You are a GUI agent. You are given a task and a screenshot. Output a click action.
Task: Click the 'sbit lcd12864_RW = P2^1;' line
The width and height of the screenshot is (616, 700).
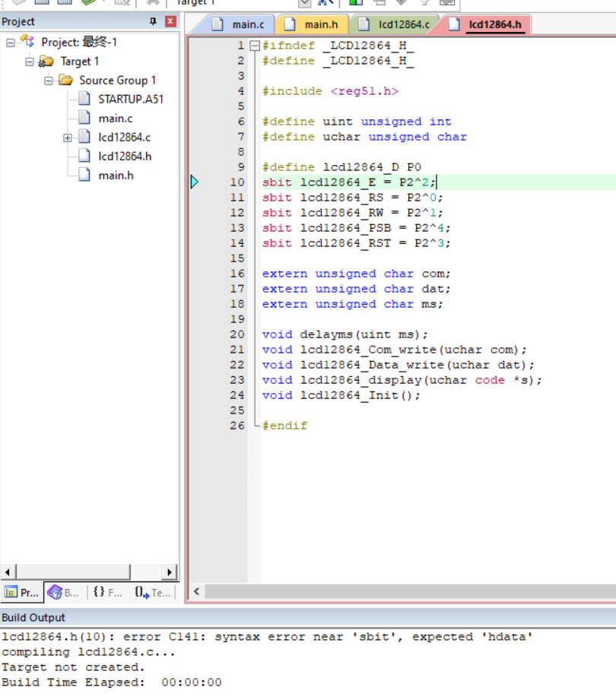352,213
